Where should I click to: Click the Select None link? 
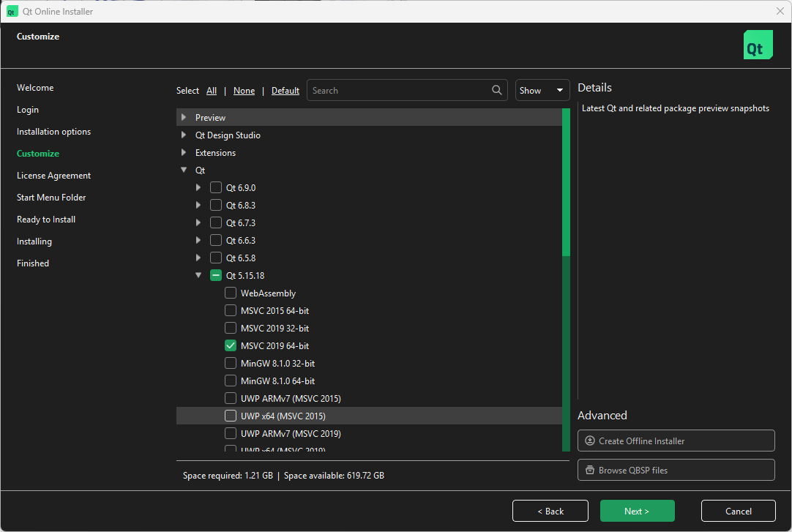[x=244, y=90]
